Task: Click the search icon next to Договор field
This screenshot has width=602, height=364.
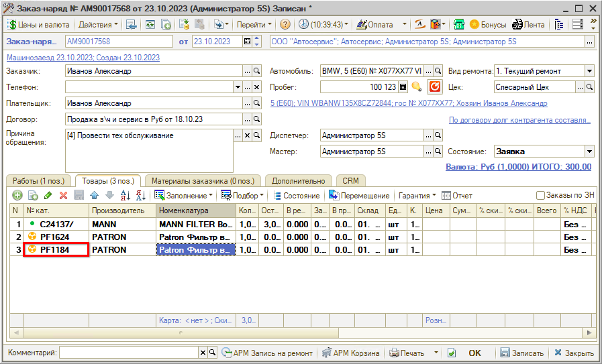Action: (x=257, y=119)
